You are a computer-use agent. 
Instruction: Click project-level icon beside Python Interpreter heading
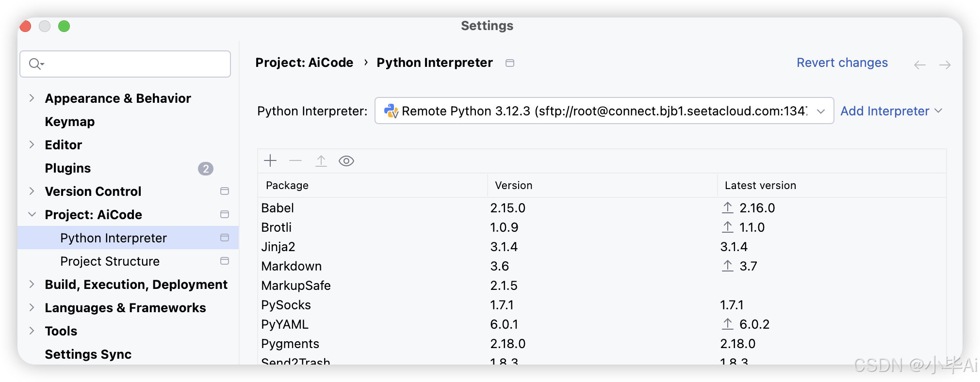[x=510, y=63]
